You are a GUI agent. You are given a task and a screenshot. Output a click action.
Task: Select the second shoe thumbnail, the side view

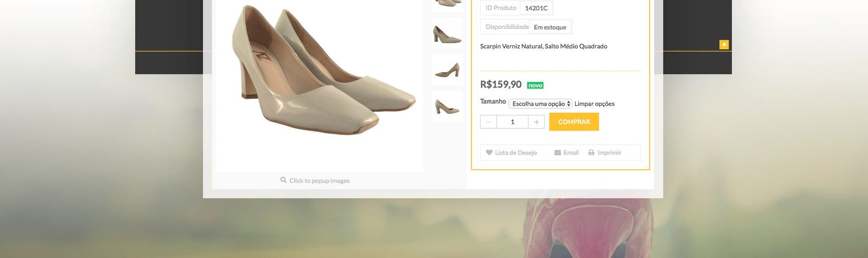447,34
